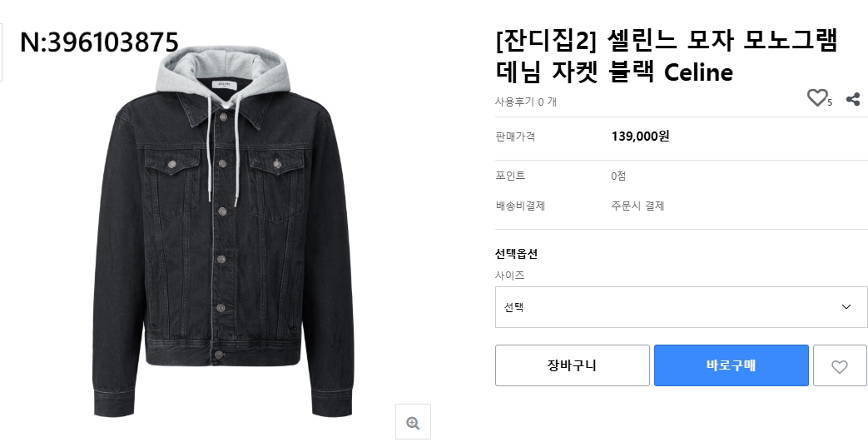
Task: Click the Celine product title
Action: coord(664,57)
